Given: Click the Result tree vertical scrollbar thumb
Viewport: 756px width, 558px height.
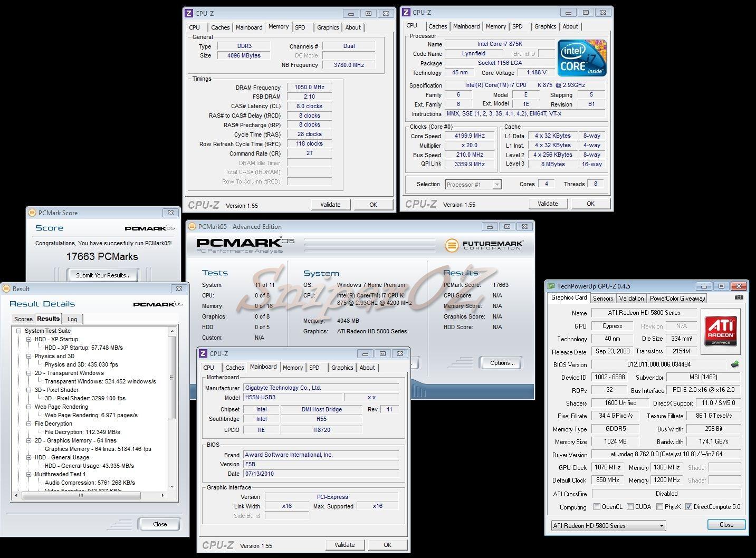Looking at the screenshot, I should point(171,377).
